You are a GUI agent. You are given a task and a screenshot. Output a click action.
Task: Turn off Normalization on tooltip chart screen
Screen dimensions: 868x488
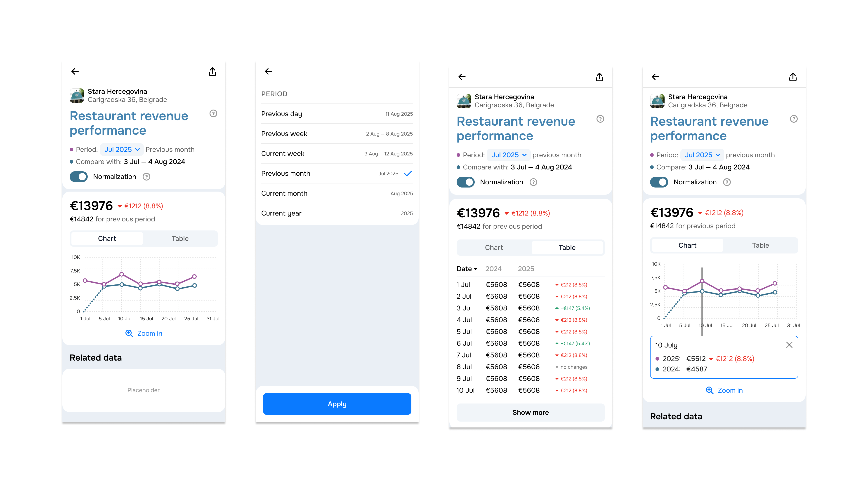point(659,182)
